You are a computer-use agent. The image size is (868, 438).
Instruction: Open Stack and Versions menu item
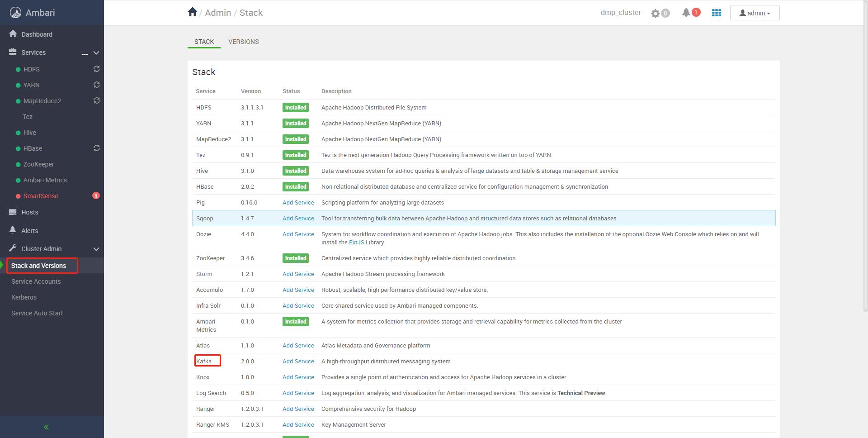[38, 266]
